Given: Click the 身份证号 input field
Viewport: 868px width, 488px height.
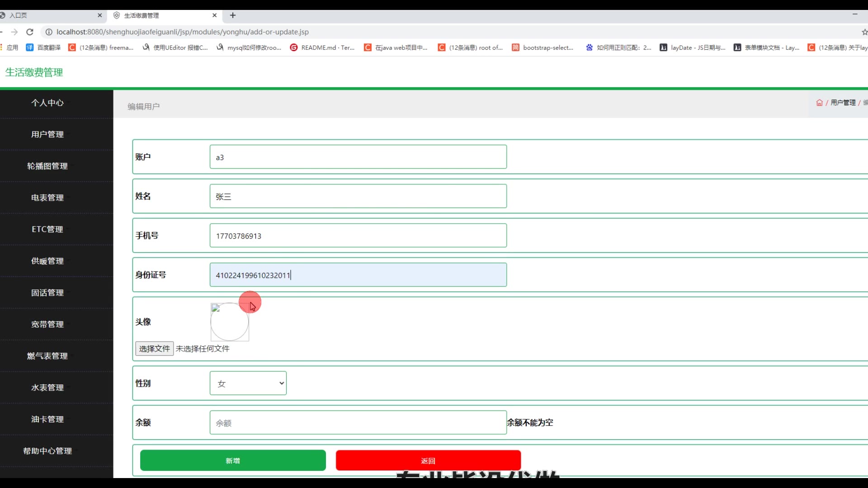Looking at the screenshot, I should point(358,275).
